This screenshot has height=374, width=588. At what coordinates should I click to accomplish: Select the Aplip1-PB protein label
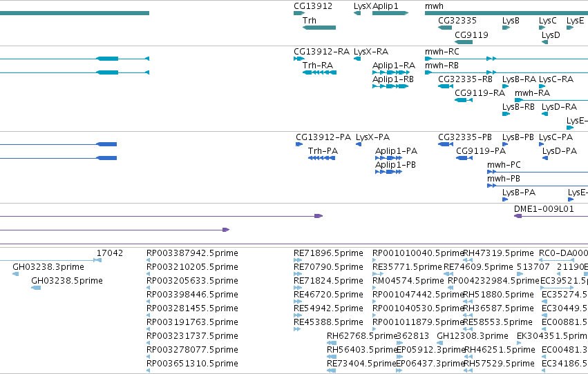pyautogui.click(x=395, y=165)
